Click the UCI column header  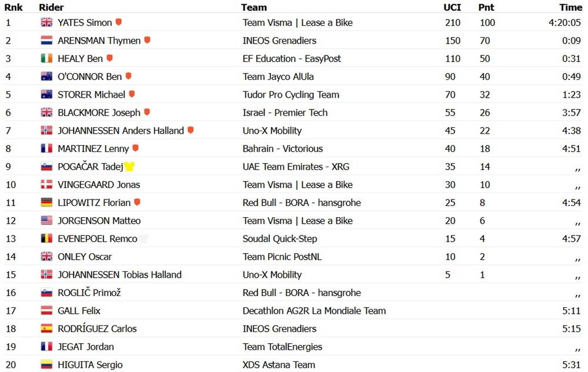pos(452,8)
